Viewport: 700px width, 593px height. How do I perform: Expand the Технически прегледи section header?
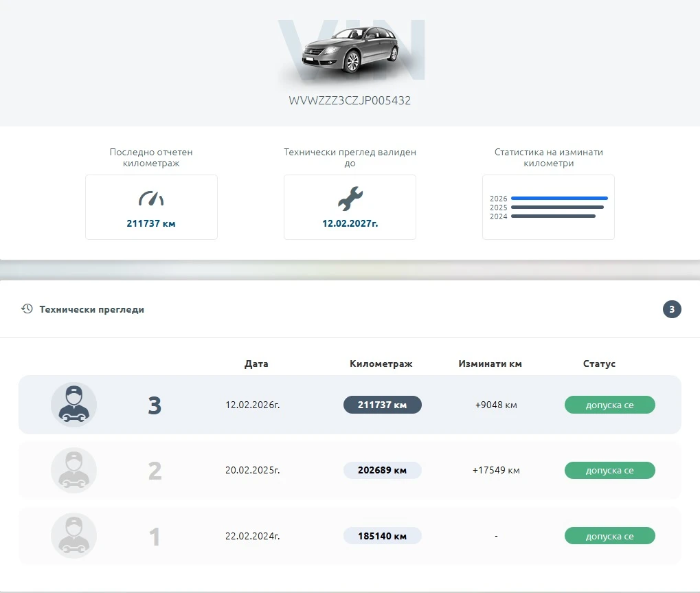pos(91,309)
